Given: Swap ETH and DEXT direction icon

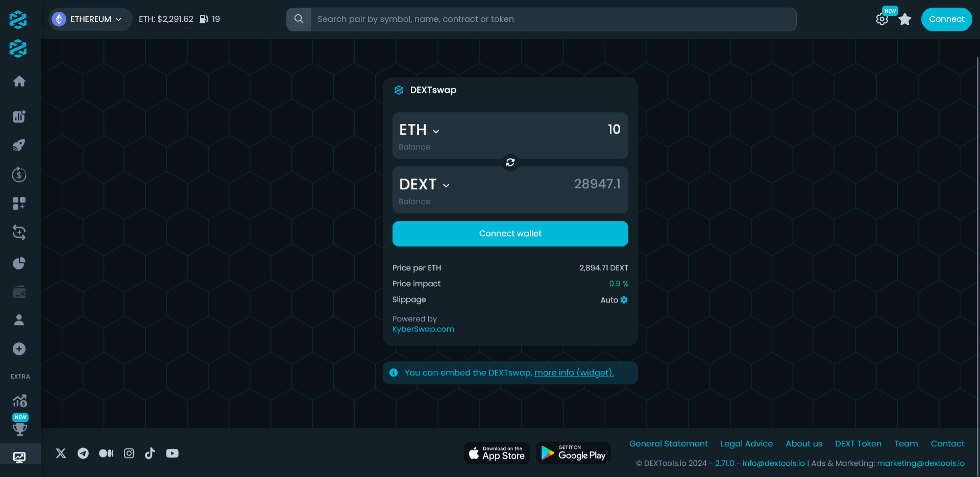Looking at the screenshot, I should click(510, 162).
